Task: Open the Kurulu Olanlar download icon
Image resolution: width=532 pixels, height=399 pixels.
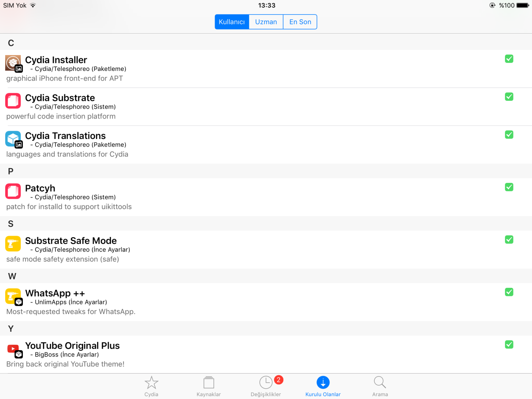Action: 323,382
